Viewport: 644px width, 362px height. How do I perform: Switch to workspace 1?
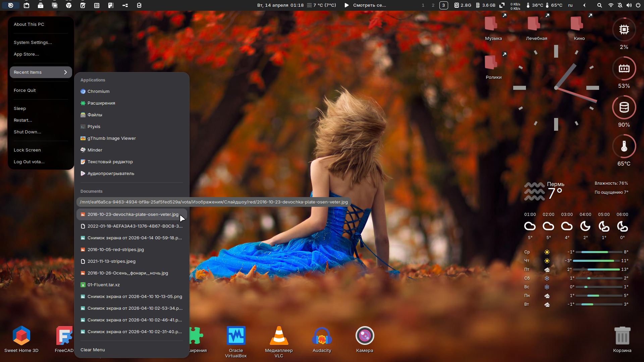pos(423,5)
